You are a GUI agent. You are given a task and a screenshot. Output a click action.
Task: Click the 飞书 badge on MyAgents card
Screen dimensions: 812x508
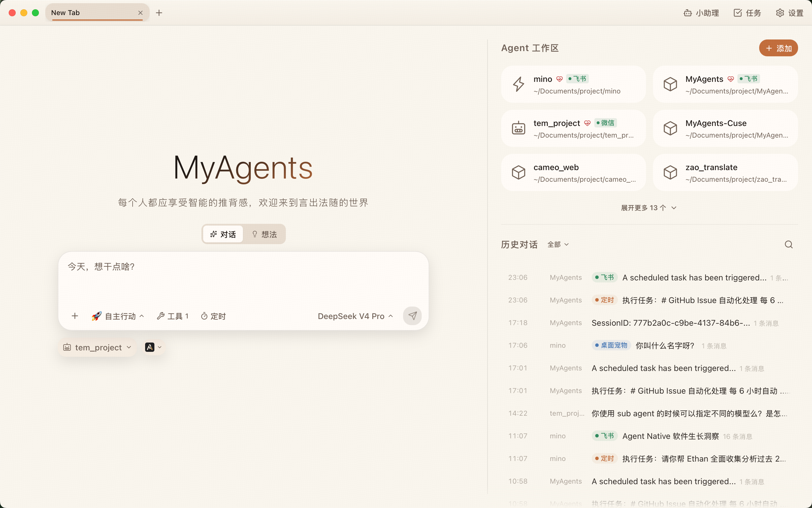[x=749, y=79]
